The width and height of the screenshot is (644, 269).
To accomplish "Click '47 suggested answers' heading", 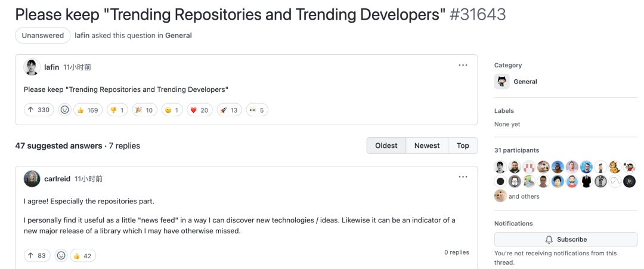I will [58, 146].
